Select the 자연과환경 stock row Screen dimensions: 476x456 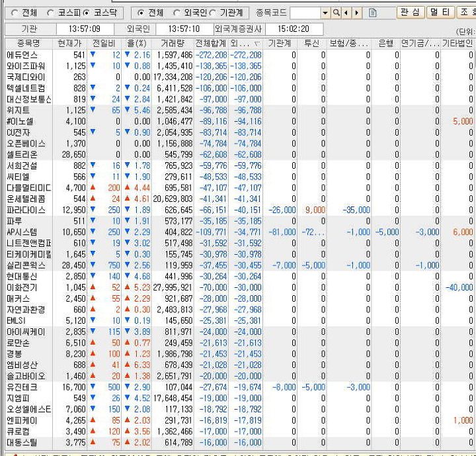(x=240, y=310)
